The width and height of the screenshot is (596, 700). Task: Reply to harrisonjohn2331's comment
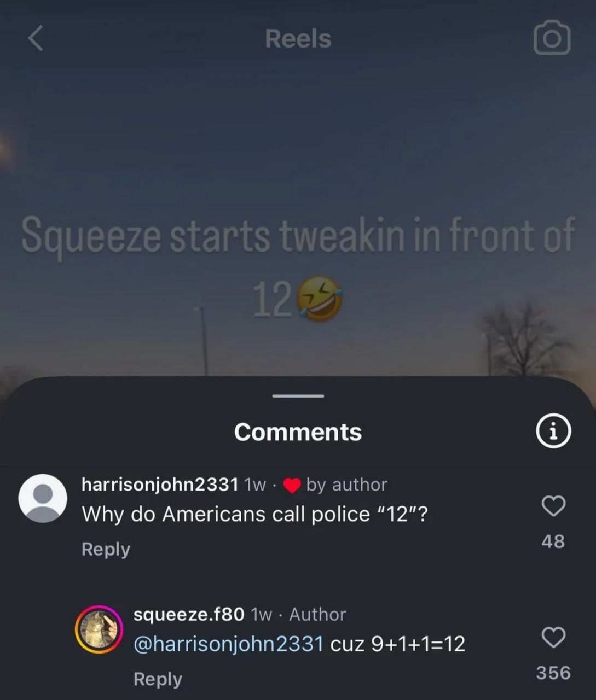click(x=106, y=549)
